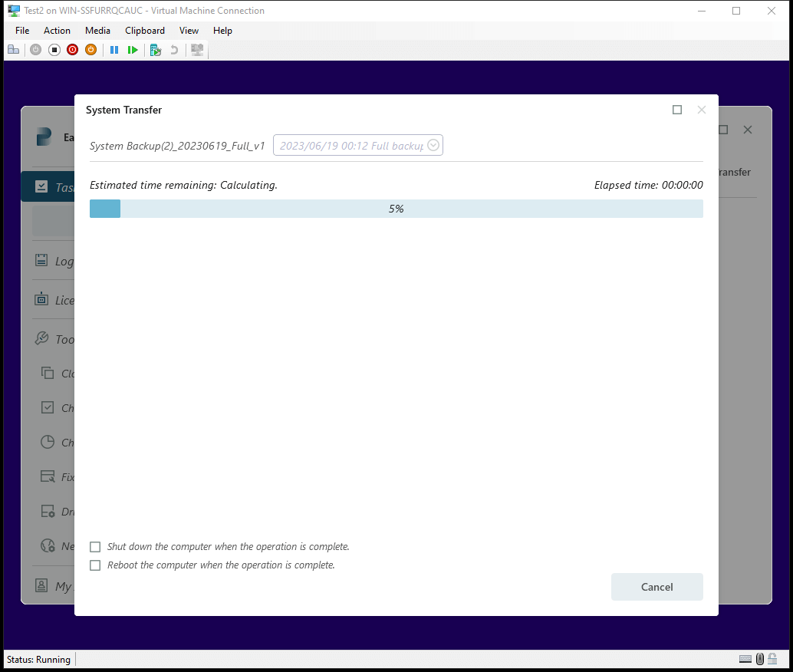Viewport: 793px width, 672px height.
Task: Maximize the Virtual Machine Connection window
Action: point(736,11)
